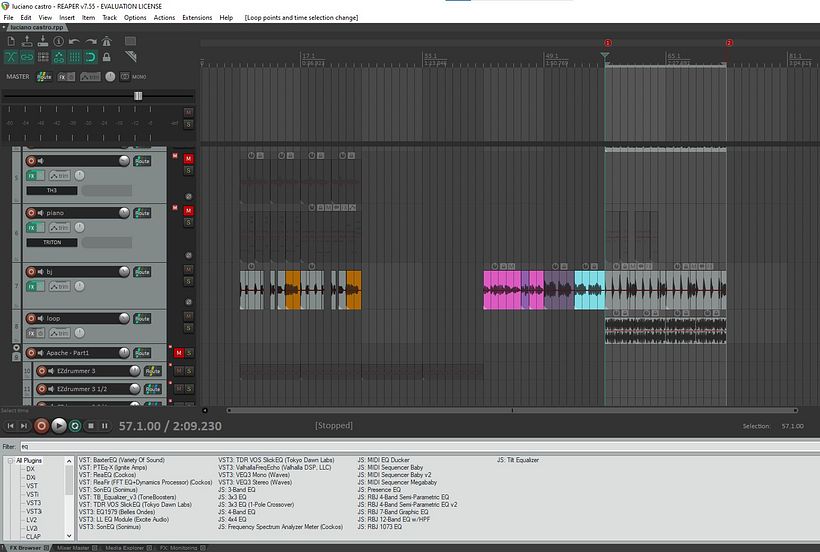Collapse the All Plugins tree node

pos(10,461)
